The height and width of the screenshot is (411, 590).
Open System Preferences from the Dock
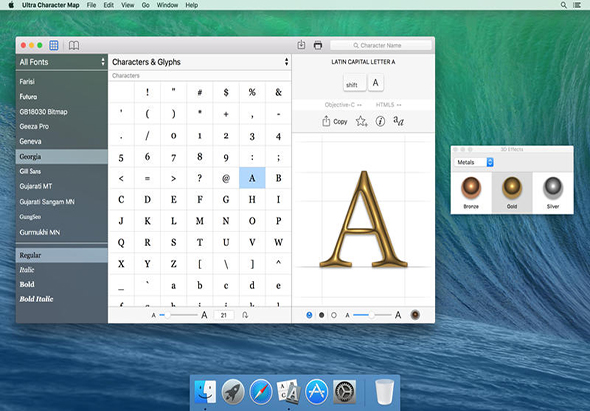tap(344, 391)
